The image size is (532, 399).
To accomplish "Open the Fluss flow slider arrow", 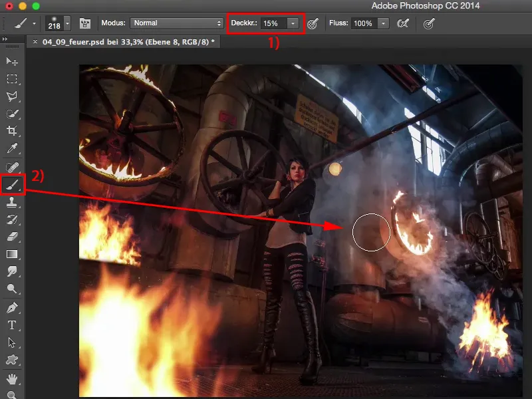I will 383,23.
